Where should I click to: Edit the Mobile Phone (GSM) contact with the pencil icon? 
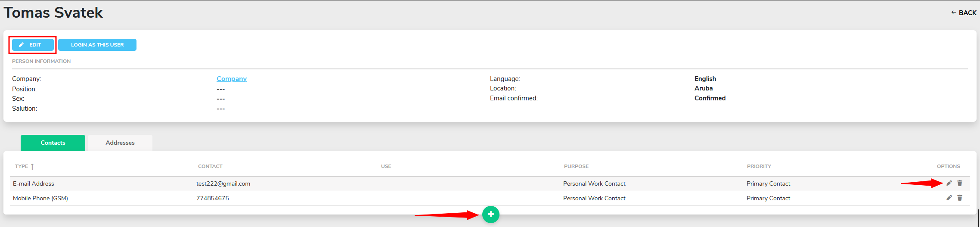pyautogui.click(x=949, y=198)
